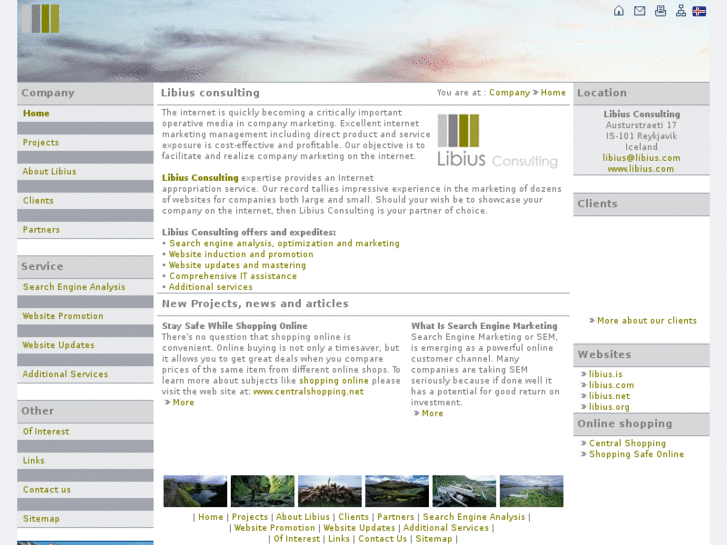This screenshot has height=545, width=727.
Task: Open Website Updates in Service sidebar
Action: 58,345
